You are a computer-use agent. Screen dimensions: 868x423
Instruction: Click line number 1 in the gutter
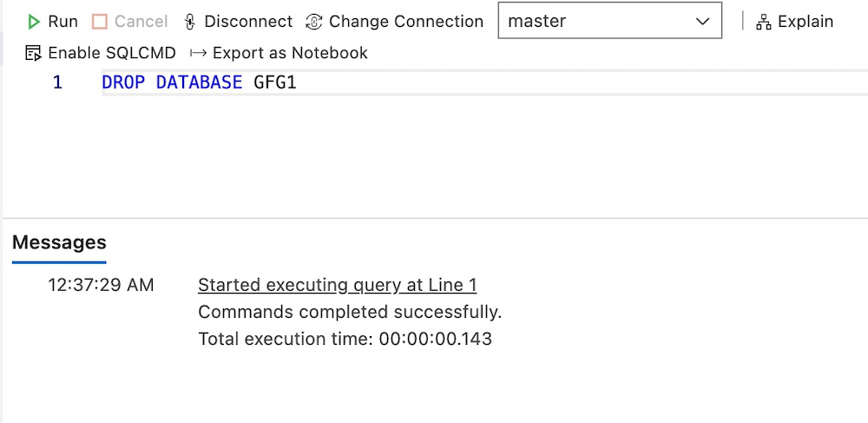pos(57,83)
